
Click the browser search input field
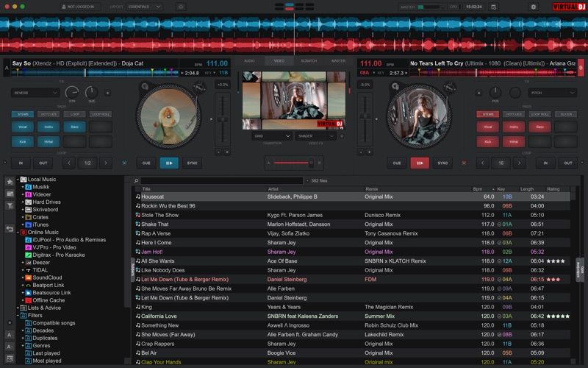[221, 180]
